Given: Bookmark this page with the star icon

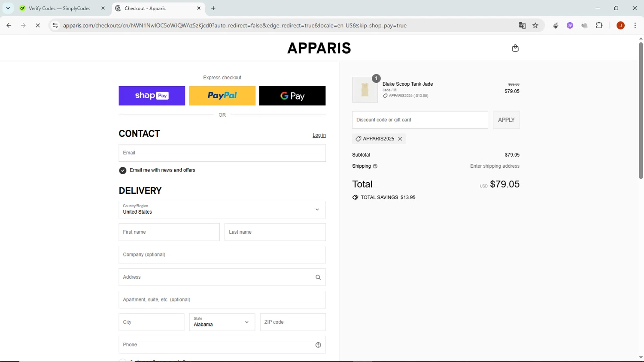Looking at the screenshot, I should click(535, 26).
